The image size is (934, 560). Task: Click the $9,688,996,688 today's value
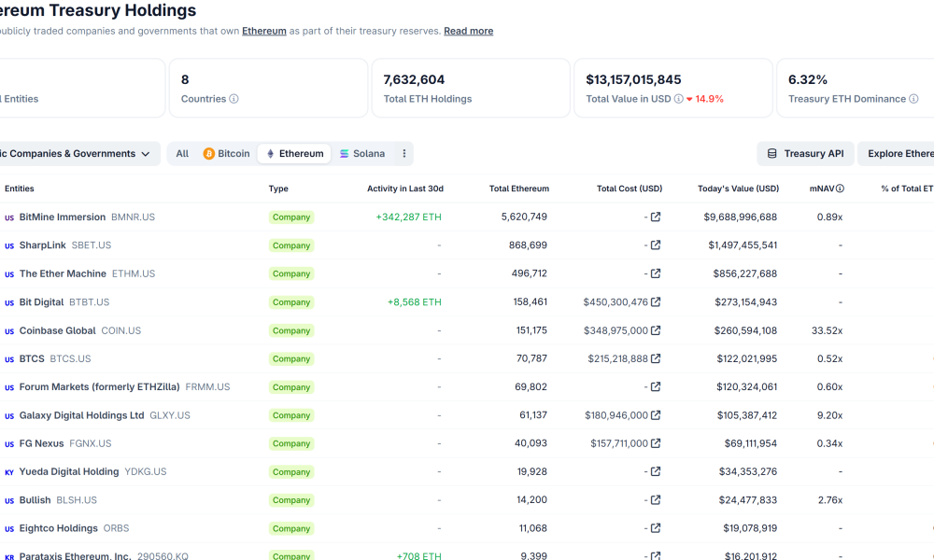pyautogui.click(x=741, y=217)
